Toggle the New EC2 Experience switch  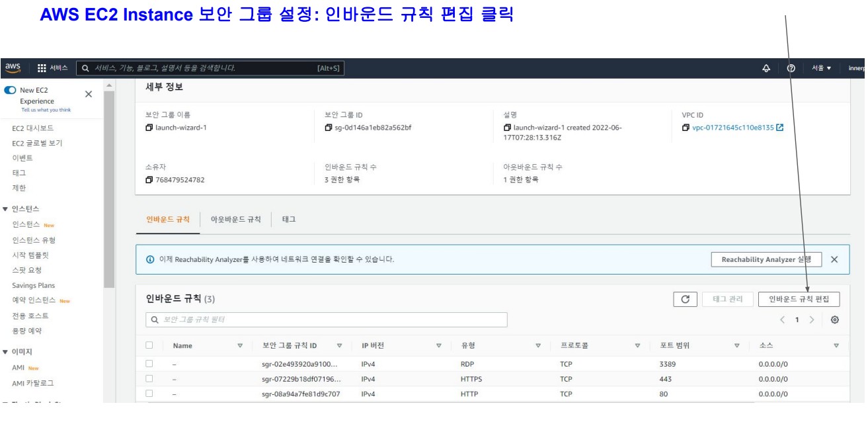(x=11, y=90)
